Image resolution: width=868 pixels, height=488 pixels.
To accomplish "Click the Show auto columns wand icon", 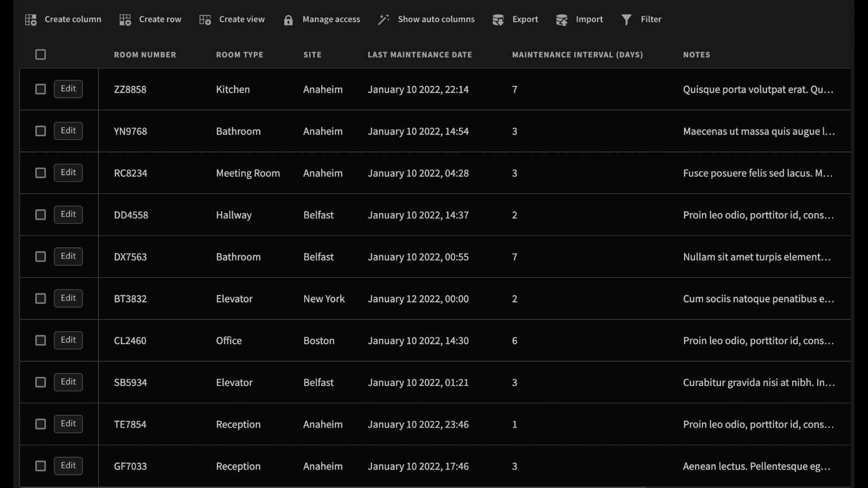I will (x=384, y=19).
